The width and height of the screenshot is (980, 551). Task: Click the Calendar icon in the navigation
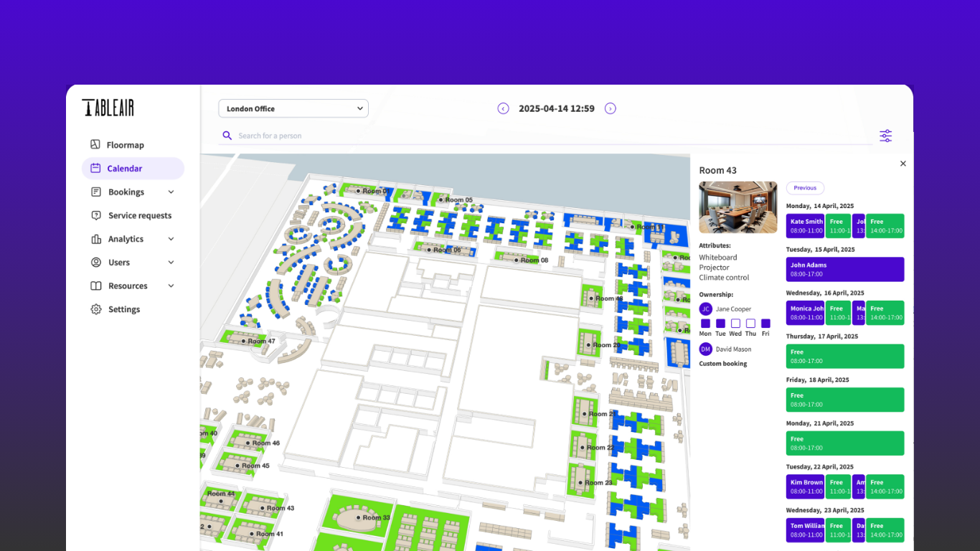(x=96, y=168)
